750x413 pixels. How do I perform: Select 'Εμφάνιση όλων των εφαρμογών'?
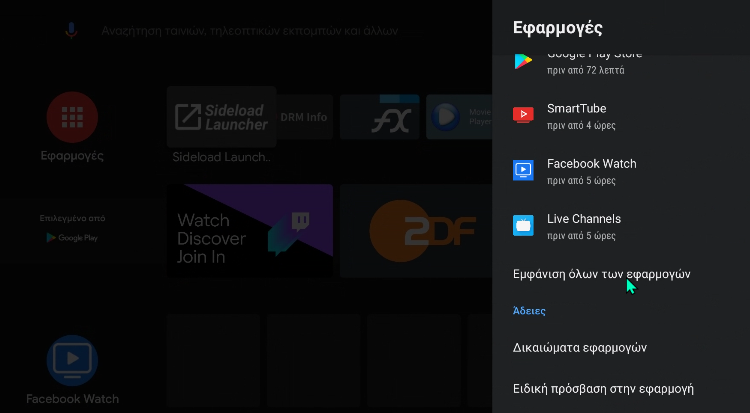pyautogui.click(x=601, y=274)
